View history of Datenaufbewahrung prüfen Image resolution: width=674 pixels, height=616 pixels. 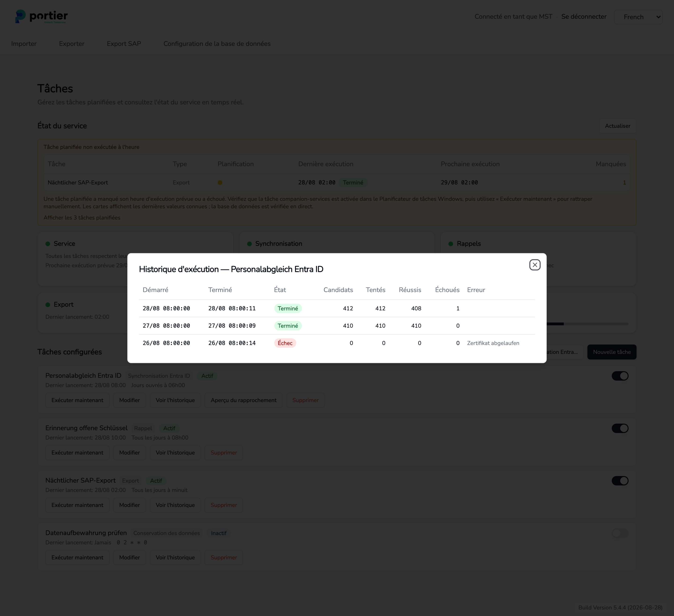[x=175, y=558]
